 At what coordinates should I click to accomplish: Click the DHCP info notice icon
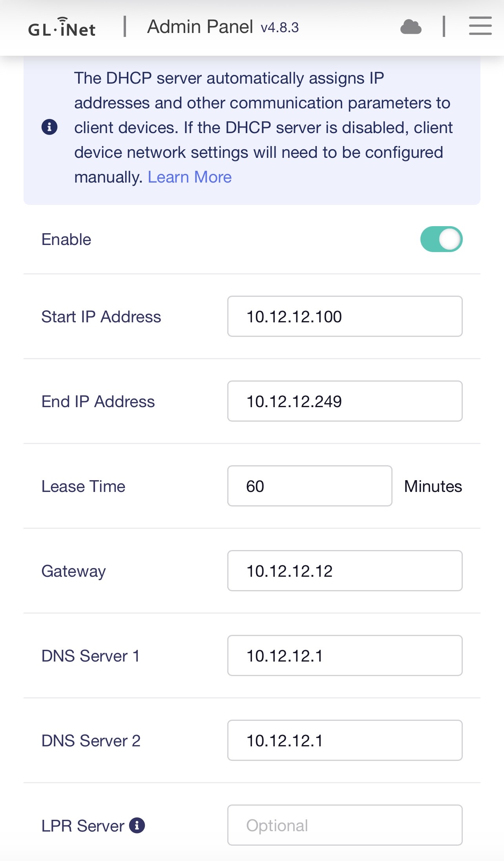pyautogui.click(x=49, y=127)
